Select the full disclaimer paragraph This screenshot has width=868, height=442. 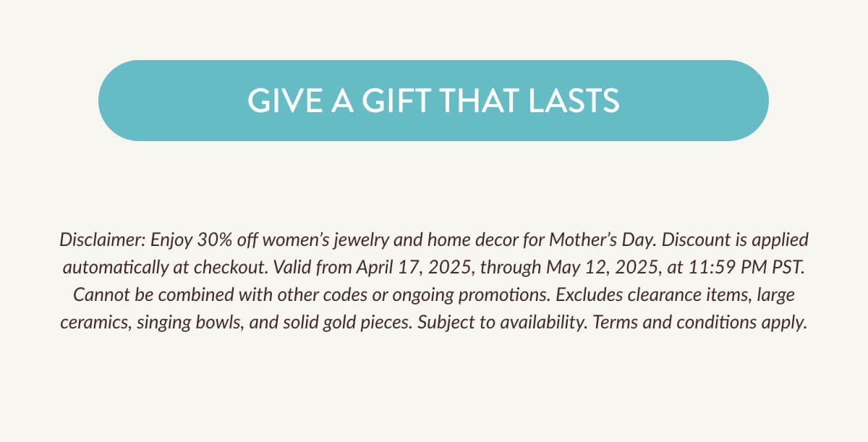434,281
